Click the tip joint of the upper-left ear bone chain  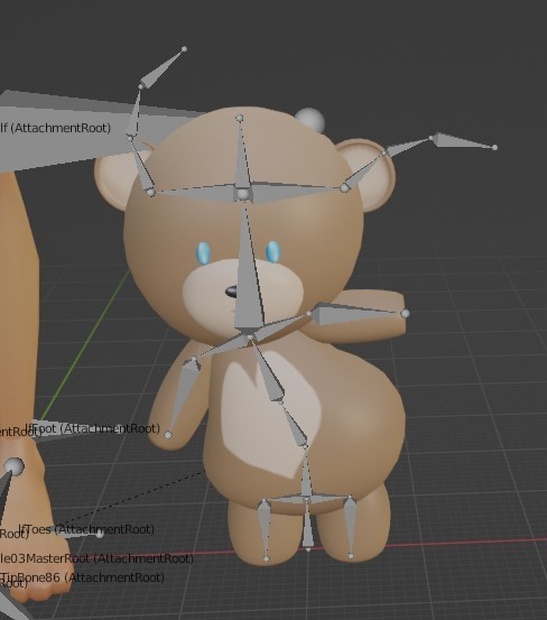184,49
